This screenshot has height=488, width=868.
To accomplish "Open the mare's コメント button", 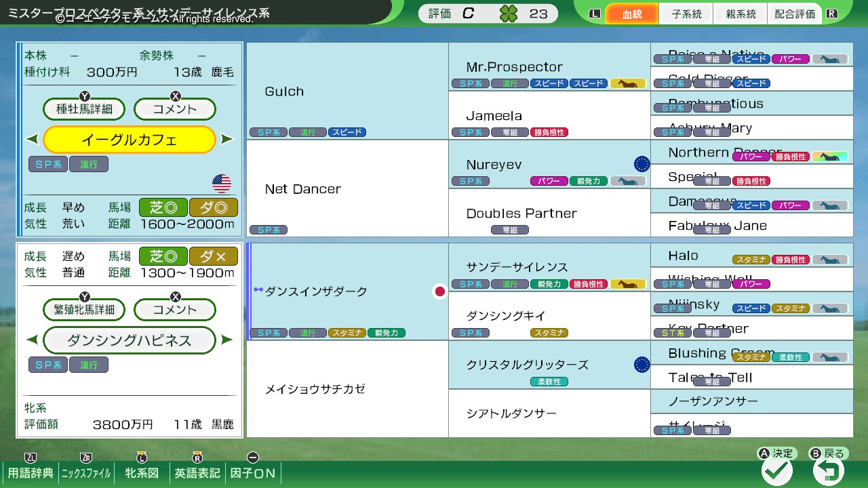I will 175,310.
